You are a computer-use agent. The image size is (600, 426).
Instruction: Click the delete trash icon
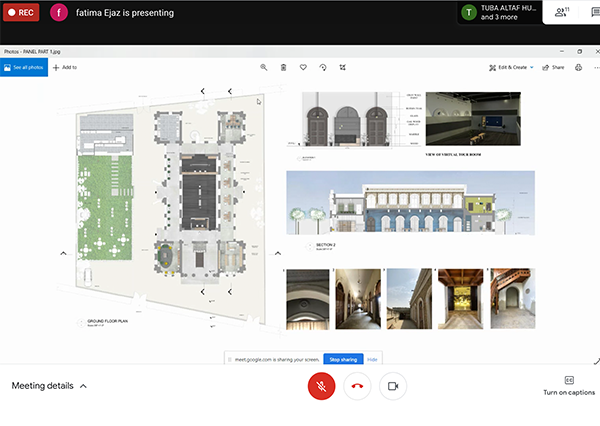(284, 67)
